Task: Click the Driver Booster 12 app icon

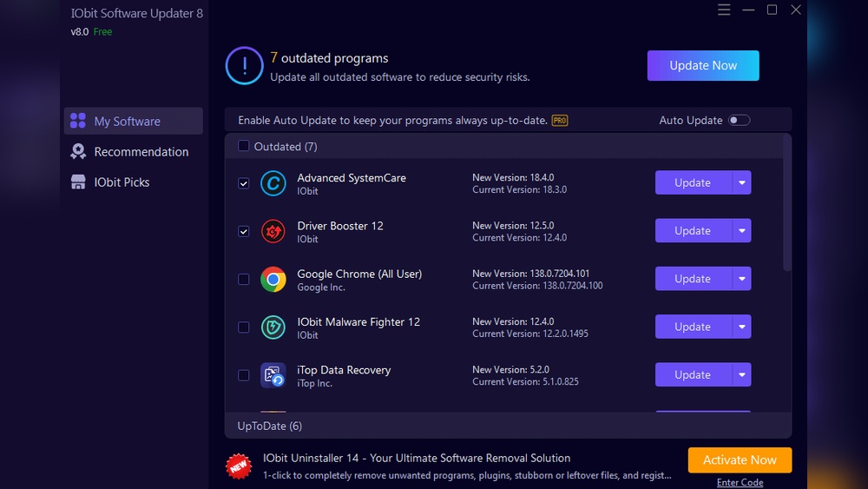Action: point(273,232)
